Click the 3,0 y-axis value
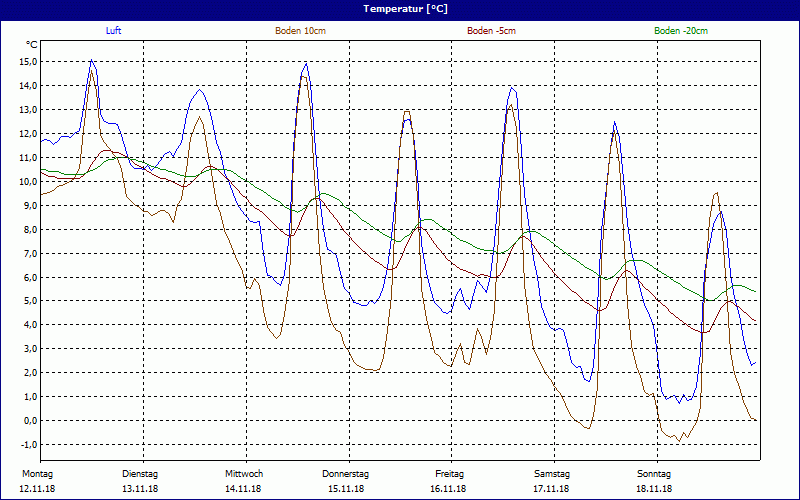800x500 pixels. click(x=30, y=349)
